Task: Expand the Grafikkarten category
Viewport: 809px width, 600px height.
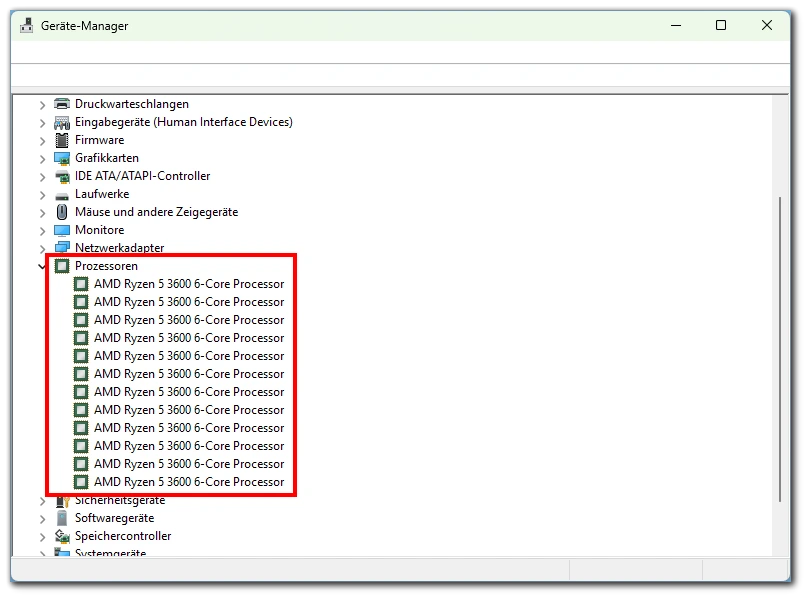Action: tap(42, 159)
